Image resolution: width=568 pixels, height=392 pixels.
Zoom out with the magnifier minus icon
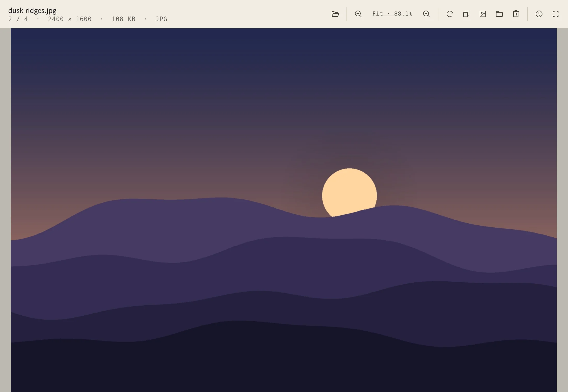pyautogui.click(x=358, y=14)
